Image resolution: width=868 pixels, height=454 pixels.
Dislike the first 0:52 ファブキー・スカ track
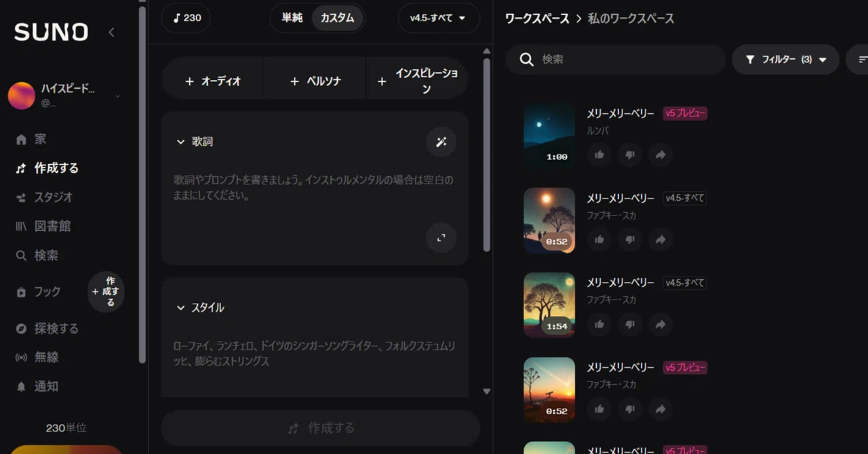(x=630, y=239)
